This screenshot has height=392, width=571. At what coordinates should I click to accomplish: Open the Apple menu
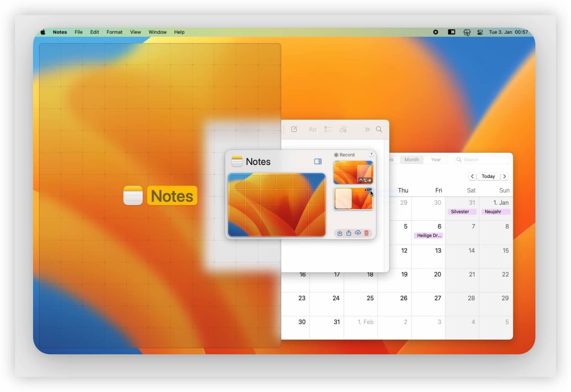point(43,32)
